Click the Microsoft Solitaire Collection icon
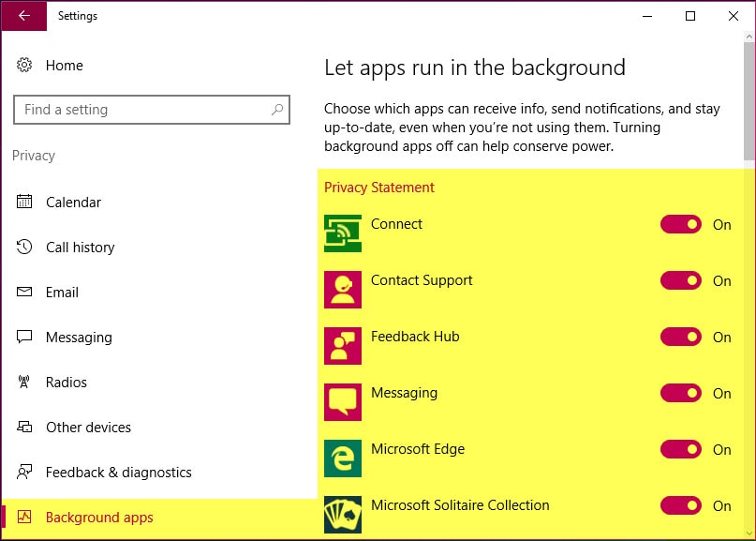756x541 pixels. click(x=343, y=515)
